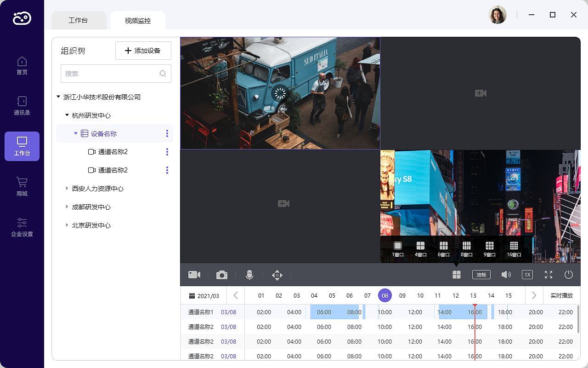This screenshot has width=588, height=368.
Task: Go to next dates in timeline
Action: [534, 295]
